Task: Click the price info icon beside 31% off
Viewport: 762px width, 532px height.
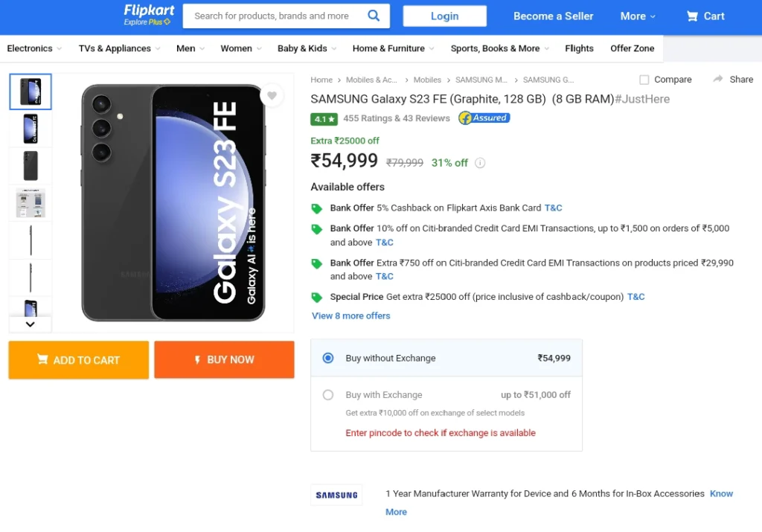Action: coord(480,163)
